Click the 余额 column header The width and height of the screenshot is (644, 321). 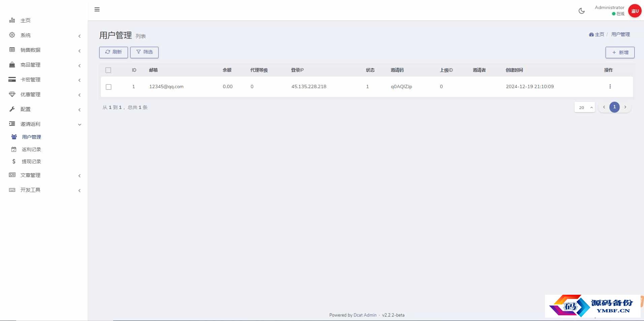[227, 70]
